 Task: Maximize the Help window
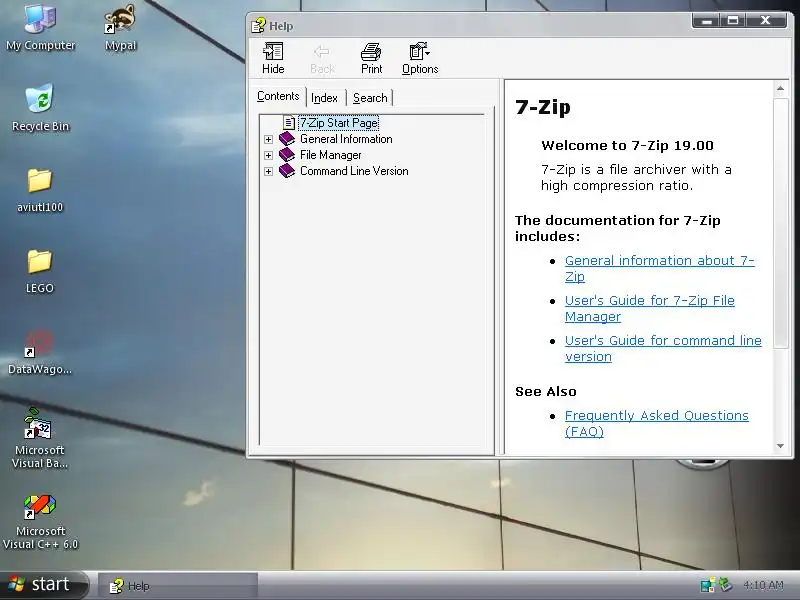pos(733,20)
